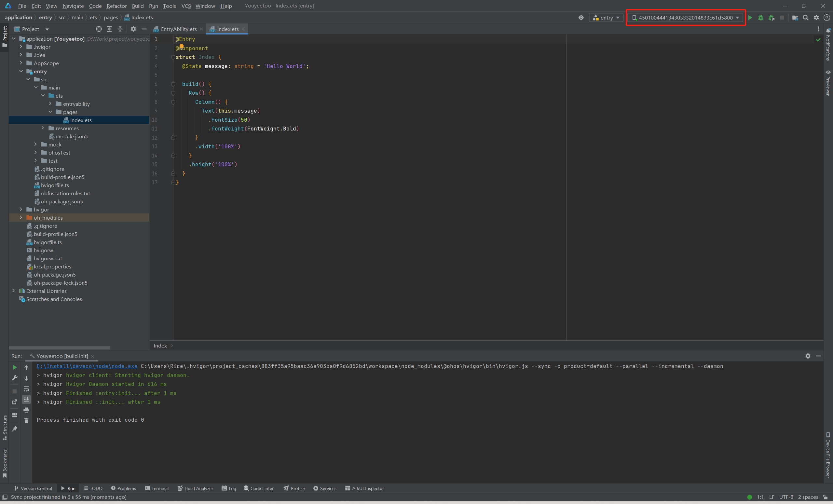Expand External Libraries node
The image size is (833, 504).
(14, 291)
